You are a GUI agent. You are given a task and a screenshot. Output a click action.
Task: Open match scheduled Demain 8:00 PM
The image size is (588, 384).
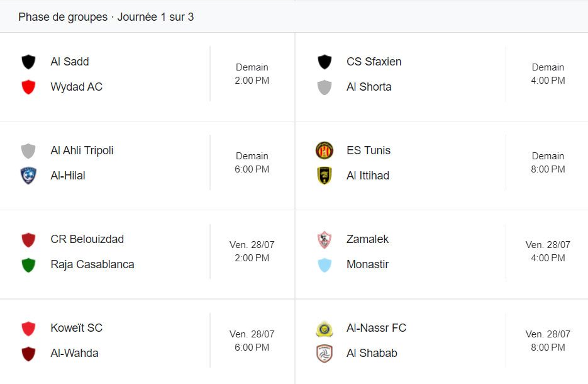(x=548, y=162)
